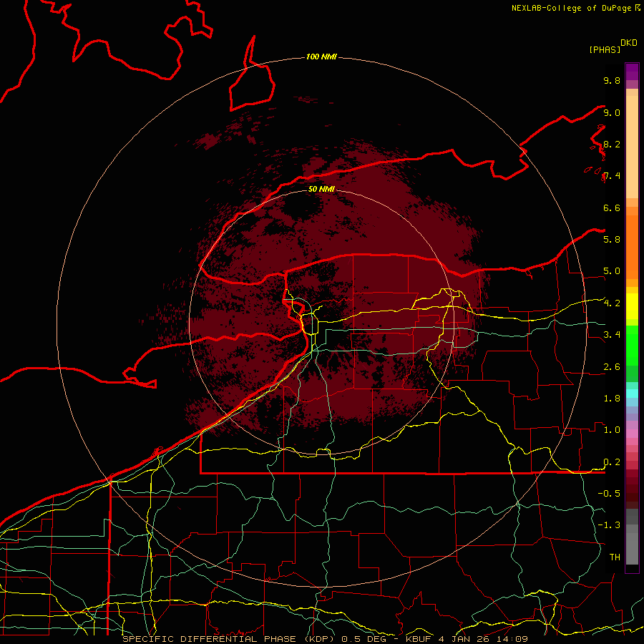Click the pale peach segment of the color bar
Screen dimensions: 644x644
(632, 148)
